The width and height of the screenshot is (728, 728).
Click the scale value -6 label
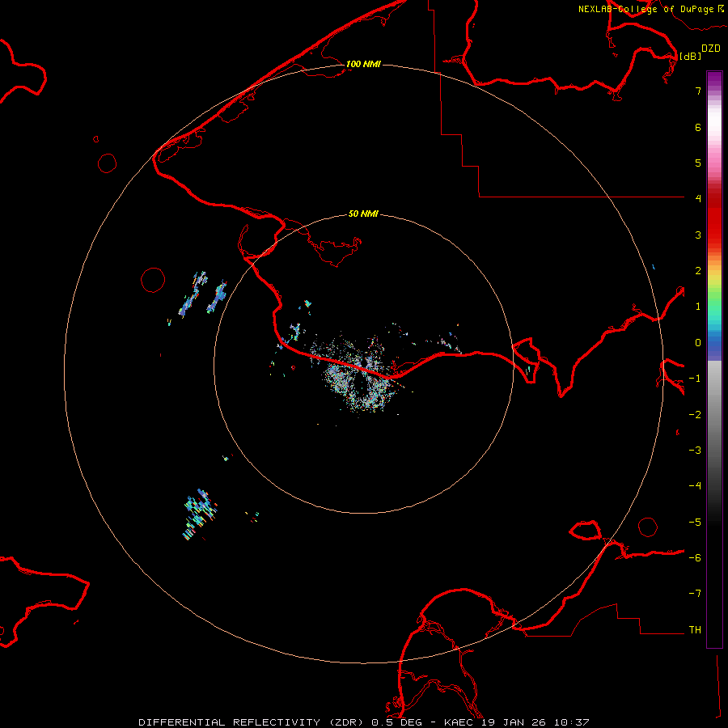click(695, 558)
